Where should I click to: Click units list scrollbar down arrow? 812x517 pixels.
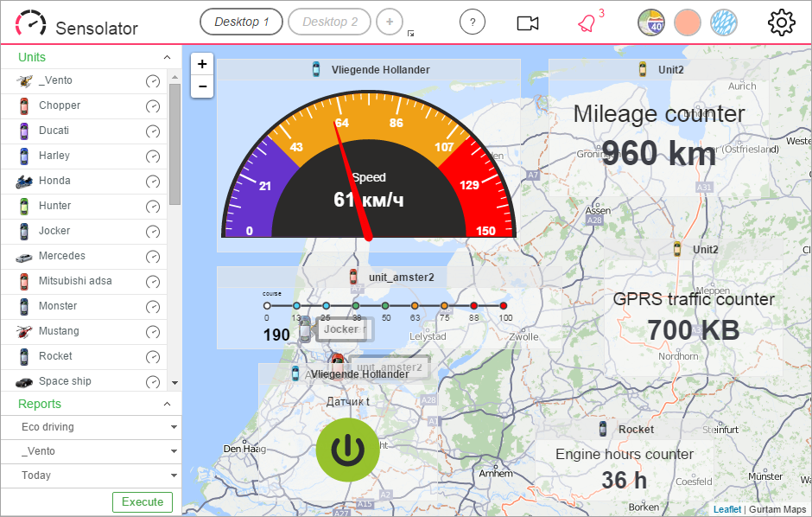coord(174,383)
